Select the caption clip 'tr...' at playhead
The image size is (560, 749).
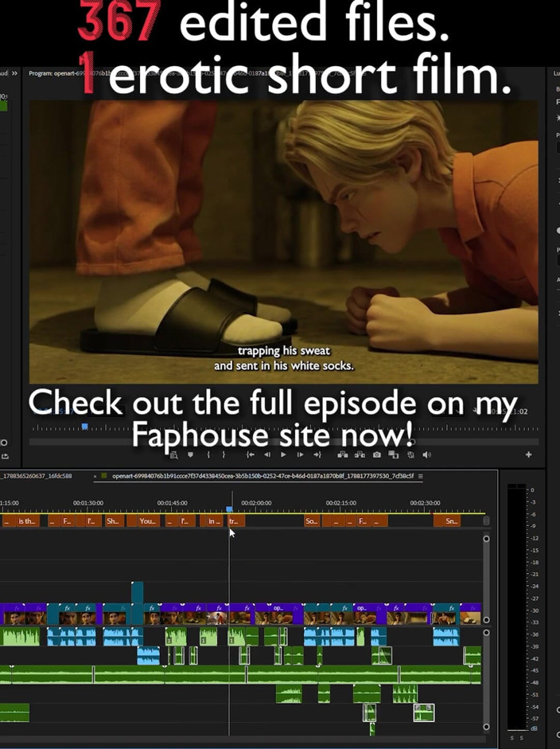236,521
